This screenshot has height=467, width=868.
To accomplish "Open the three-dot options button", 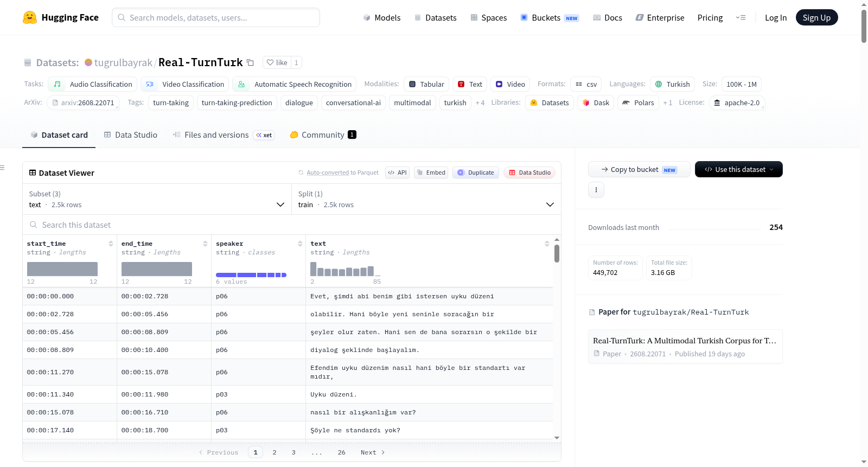I will point(596,190).
